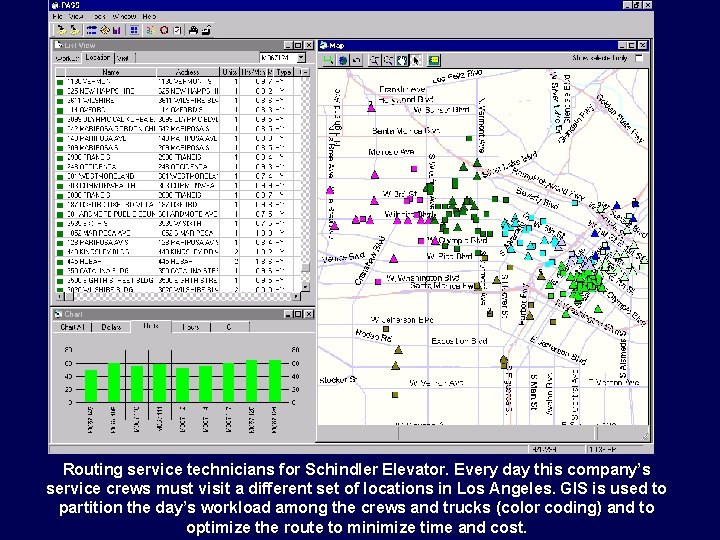The height and width of the screenshot is (540, 720).
Task: Click the Units column header
Action: click(230, 72)
